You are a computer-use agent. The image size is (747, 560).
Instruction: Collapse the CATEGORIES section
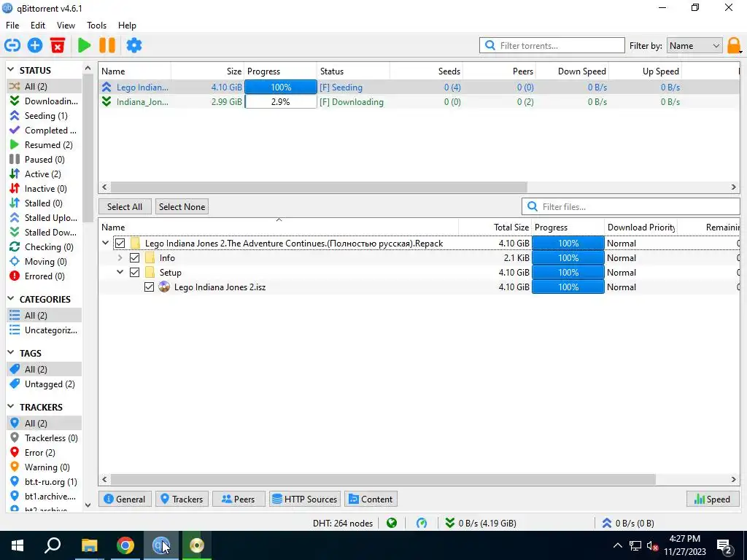[11, 299]
